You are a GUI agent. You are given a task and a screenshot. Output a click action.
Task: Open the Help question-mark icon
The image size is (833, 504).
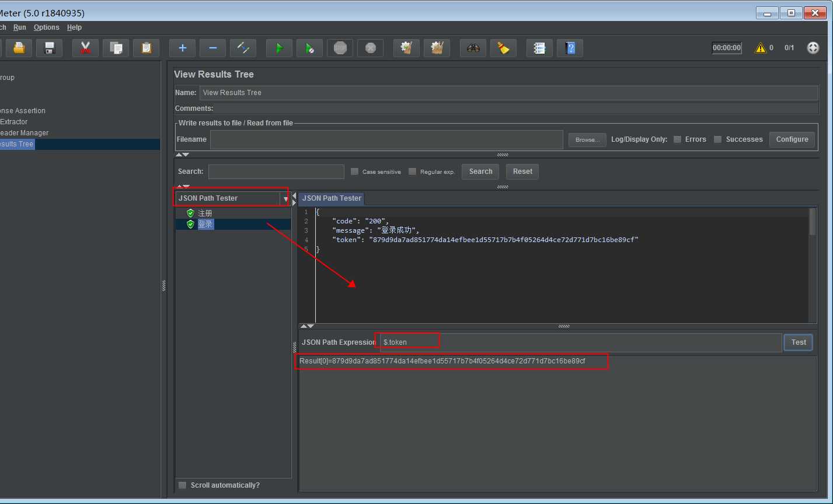[x=570, y=48]
